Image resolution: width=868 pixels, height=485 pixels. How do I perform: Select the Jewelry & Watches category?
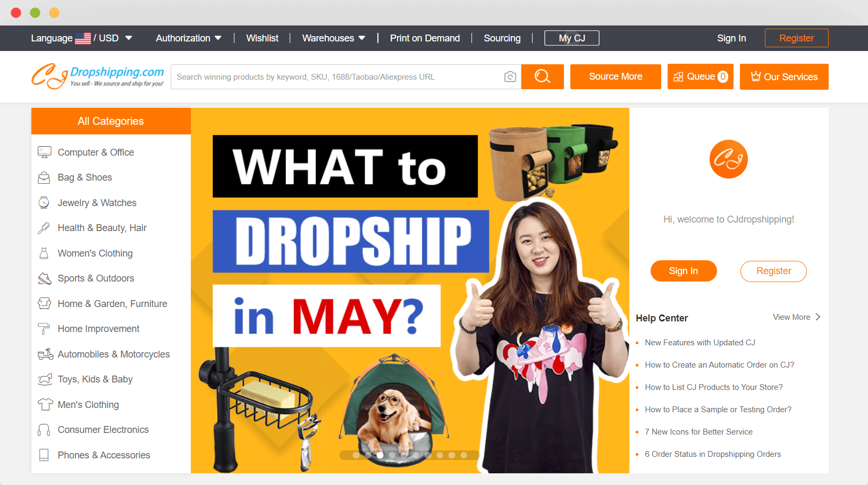(97, 203)
